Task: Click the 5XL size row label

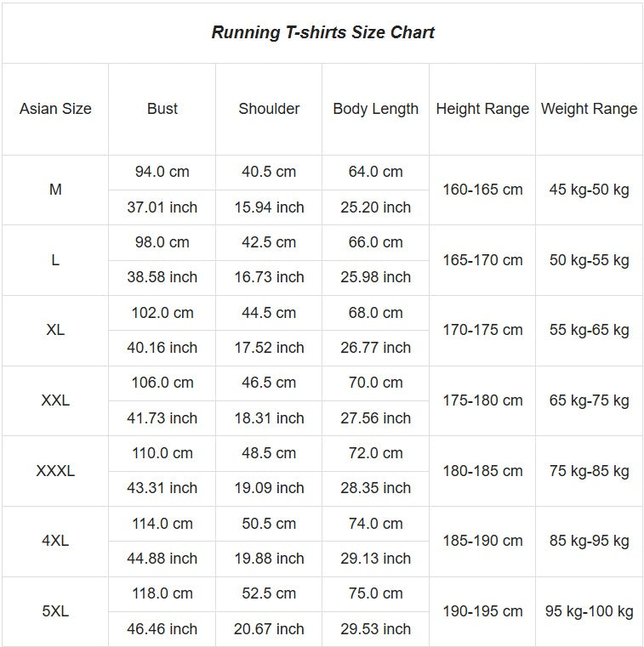Action: pos(55,611)
